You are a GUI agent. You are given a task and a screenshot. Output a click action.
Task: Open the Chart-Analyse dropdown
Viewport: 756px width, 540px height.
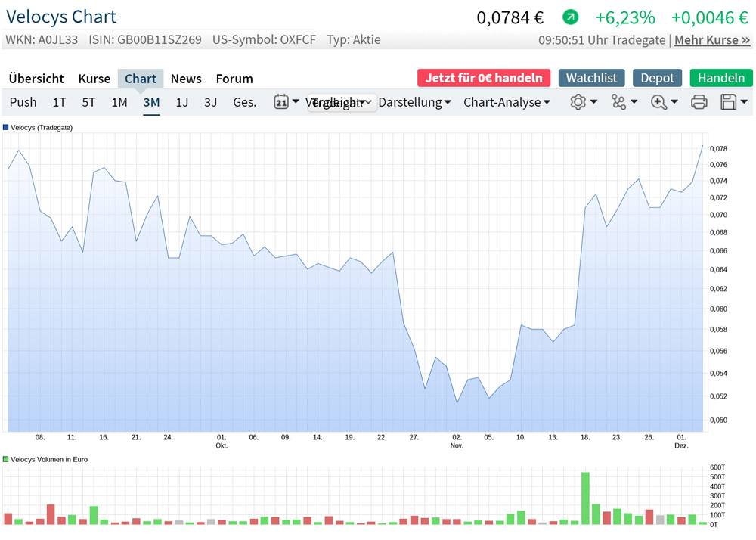[507, 102]
